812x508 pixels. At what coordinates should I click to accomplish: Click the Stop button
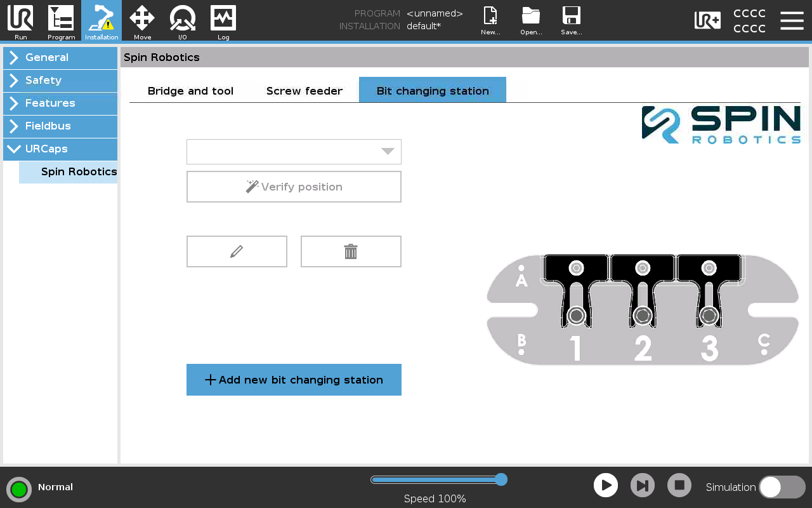[x=679, y=485]
